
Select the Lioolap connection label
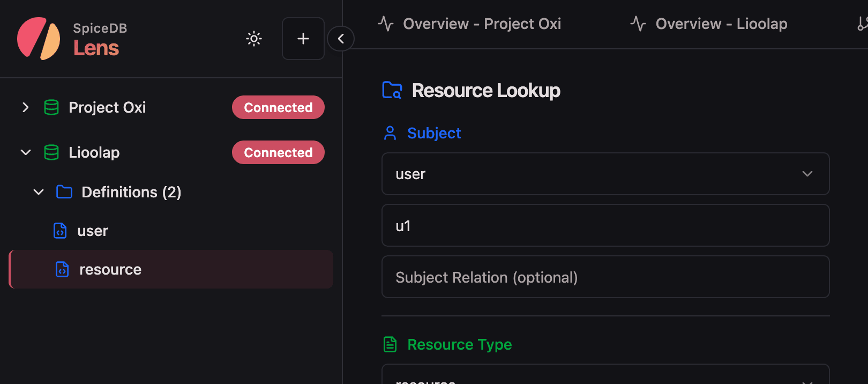point(94,152)
